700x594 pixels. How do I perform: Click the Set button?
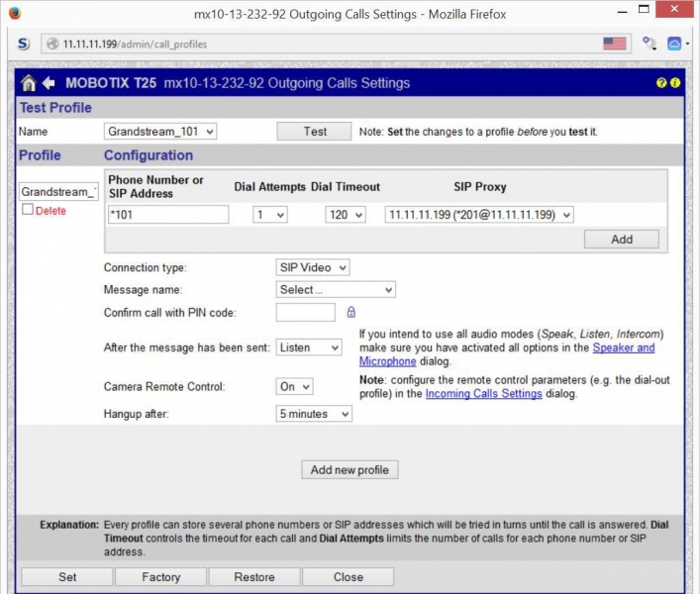coord(67,577)
